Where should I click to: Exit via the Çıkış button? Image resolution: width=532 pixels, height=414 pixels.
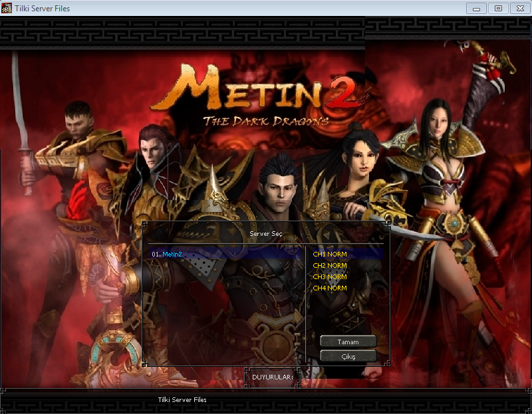[348, 356]
